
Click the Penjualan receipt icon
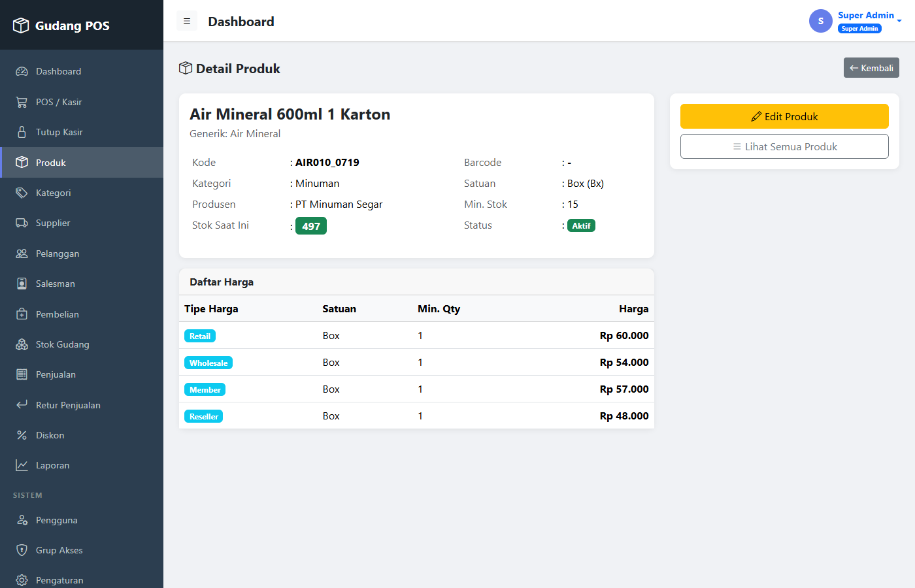tap(22, 374)
